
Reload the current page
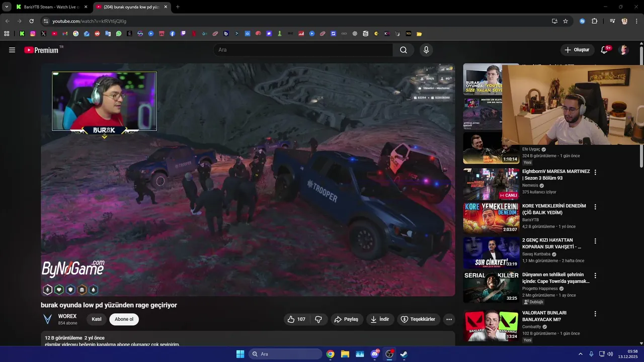pos(31,21)
